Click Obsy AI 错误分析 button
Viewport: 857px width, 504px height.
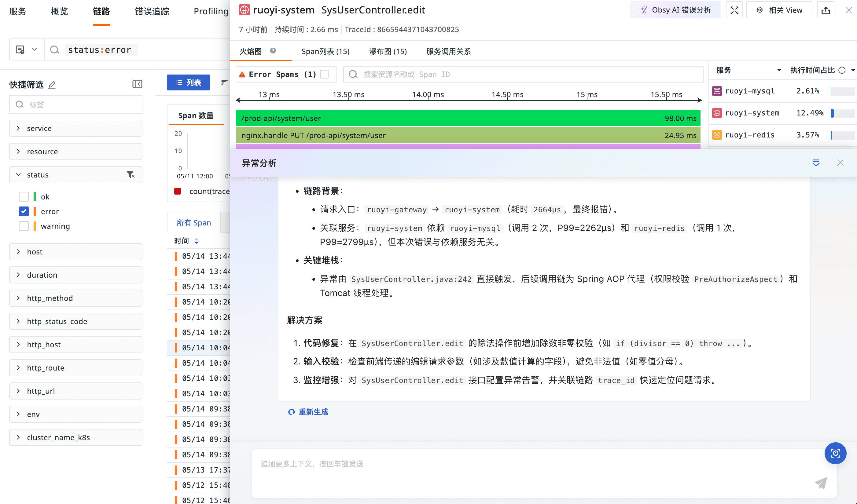coord(675,10)
